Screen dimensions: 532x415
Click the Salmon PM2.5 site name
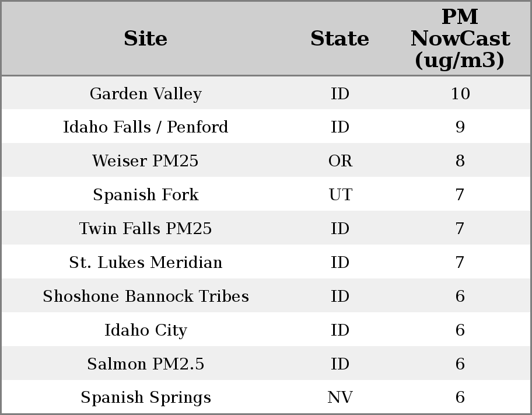[146, 364]
